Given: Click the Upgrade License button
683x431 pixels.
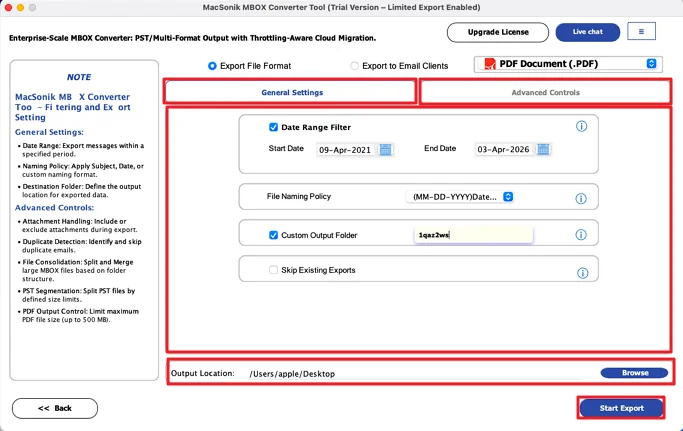Looking at the screenshot, I should (498, 32).
